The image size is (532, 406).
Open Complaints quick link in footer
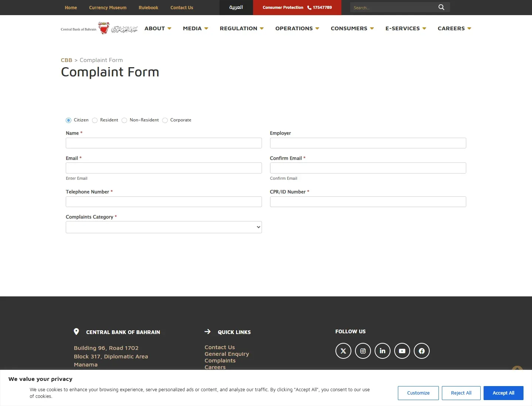pyautogui.click(x=220, y=361)
